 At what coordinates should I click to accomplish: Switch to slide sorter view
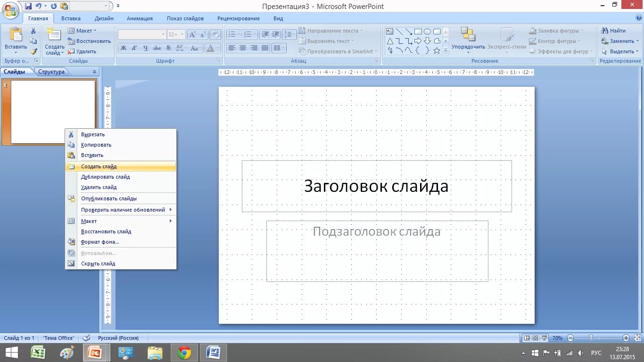click(536, 338)
